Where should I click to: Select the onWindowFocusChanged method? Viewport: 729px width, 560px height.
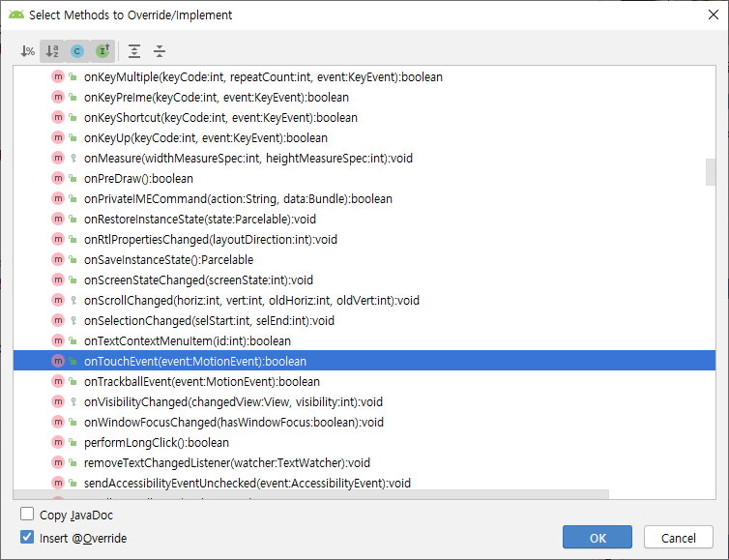coord(364,422)
